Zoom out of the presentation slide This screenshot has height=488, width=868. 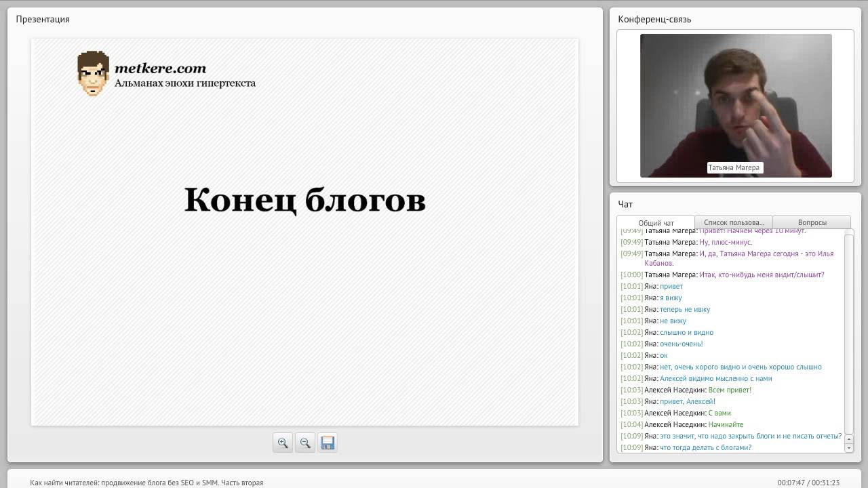coord(305,443)
